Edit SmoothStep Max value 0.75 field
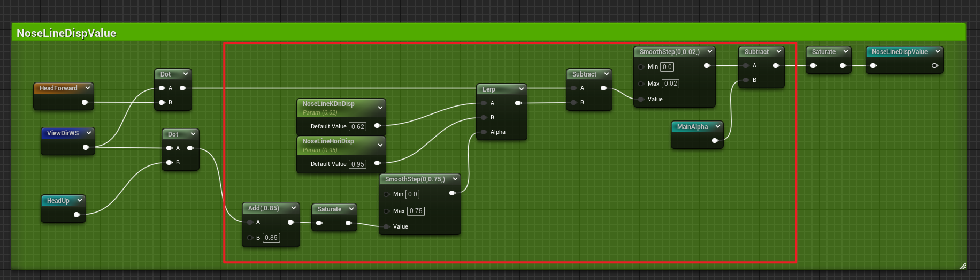Viewport: 980px width, 280px height. (x=416, y=211)
